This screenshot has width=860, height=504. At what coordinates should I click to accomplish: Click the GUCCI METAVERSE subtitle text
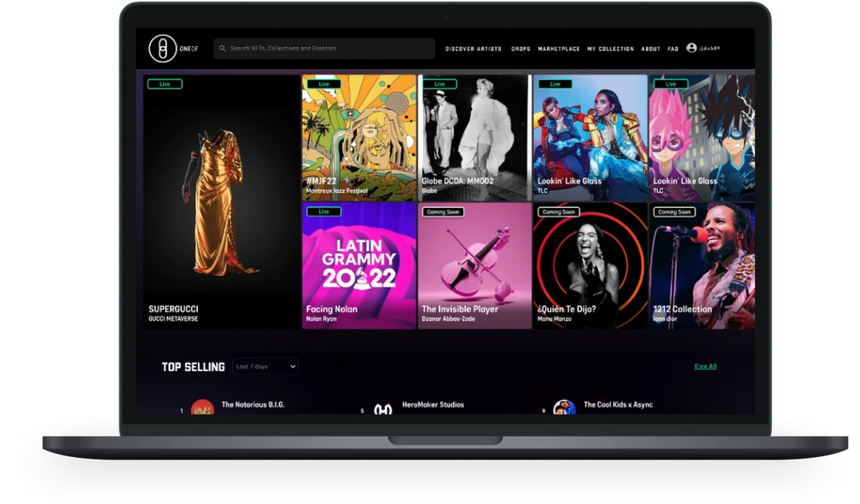click(x=173, y=319)
